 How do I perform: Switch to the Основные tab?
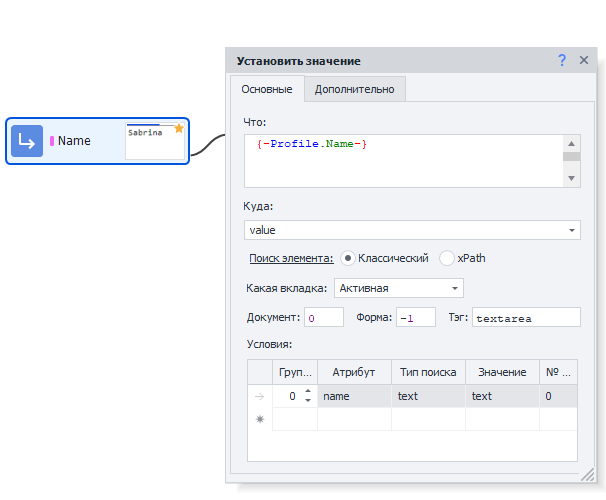coord(268,89)
